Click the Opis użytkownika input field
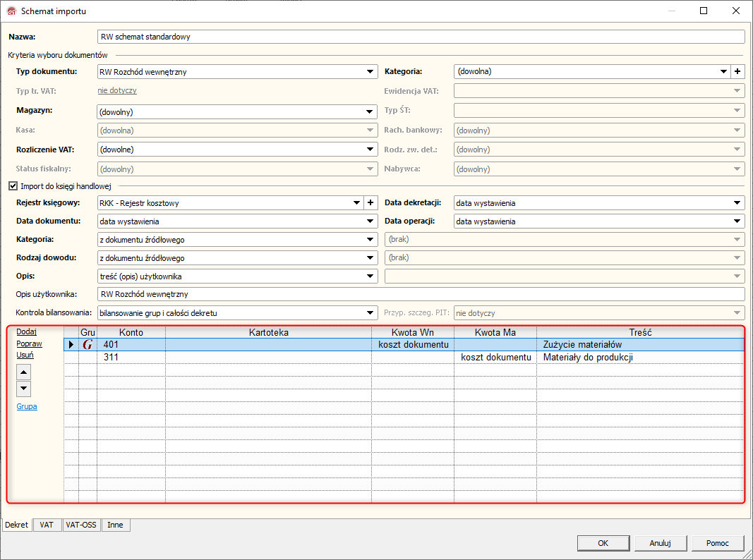Screen dimensions: 753x560 click(x=421, y=294)
